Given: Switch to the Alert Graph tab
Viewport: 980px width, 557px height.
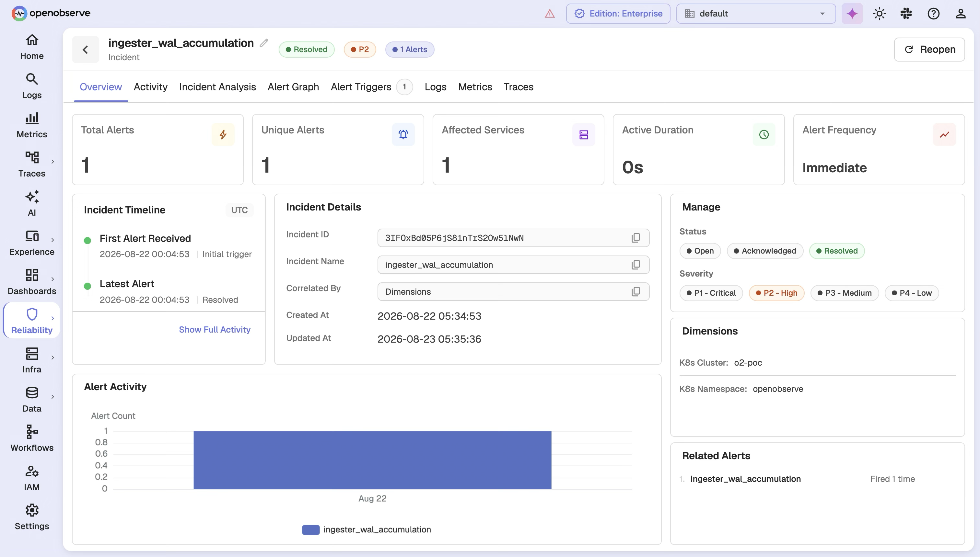Looking at the screenshot, I should pos(293,87).
